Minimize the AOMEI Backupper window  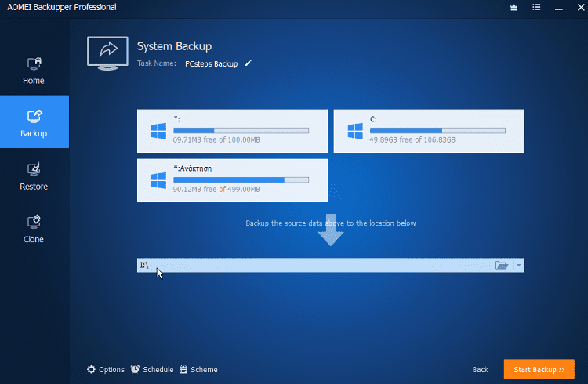(x=559, y=8)
